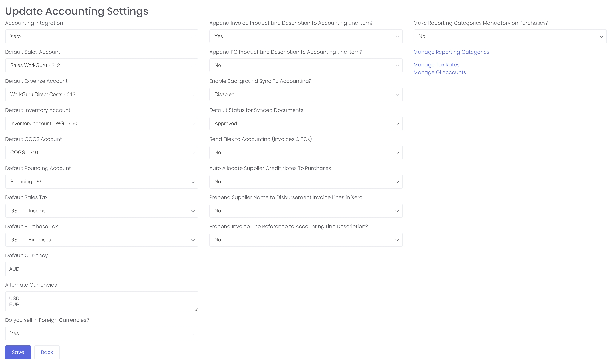611x364 pixels.
Task: Open Default Status for Synced Documents dropdown
Action: (x=306, y=123)
